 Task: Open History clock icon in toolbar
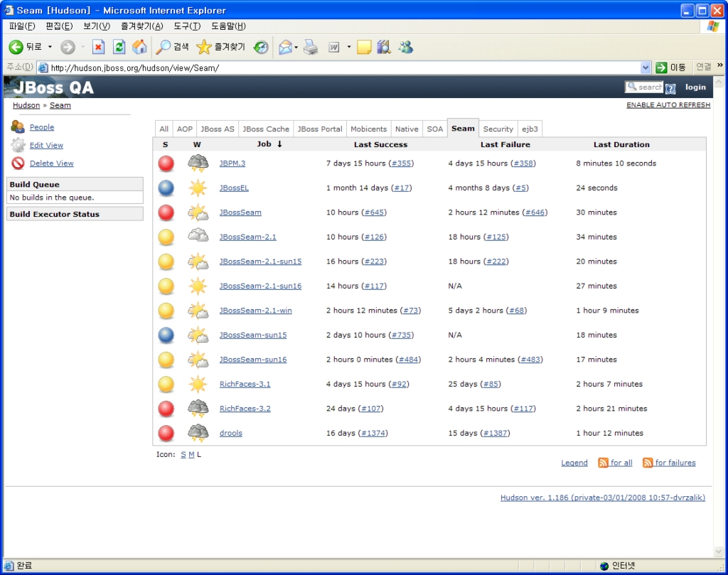(x=261, y=47)
